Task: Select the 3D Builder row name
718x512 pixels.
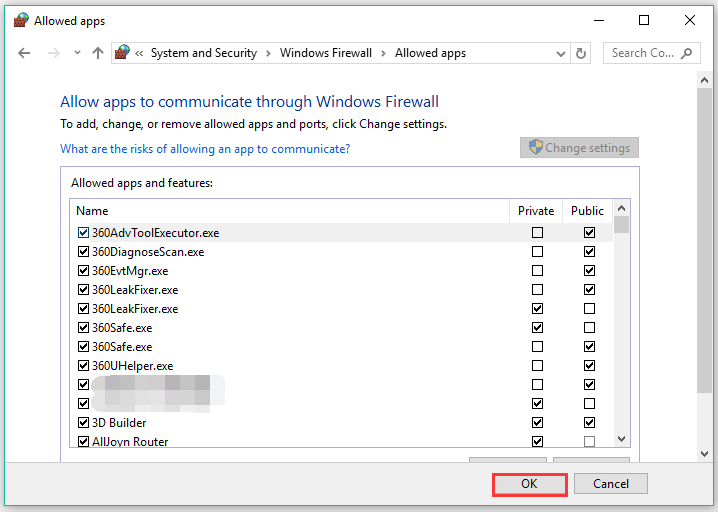Action: (119, 422)
